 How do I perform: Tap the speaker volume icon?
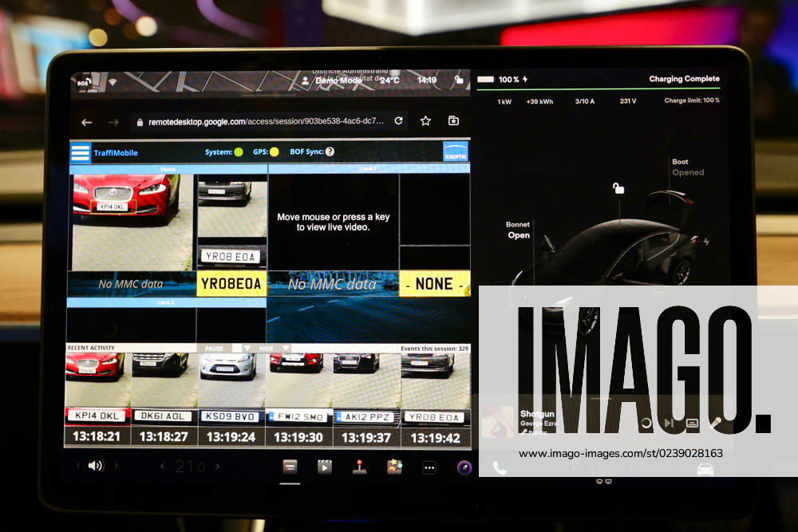(x=95, y=465)
